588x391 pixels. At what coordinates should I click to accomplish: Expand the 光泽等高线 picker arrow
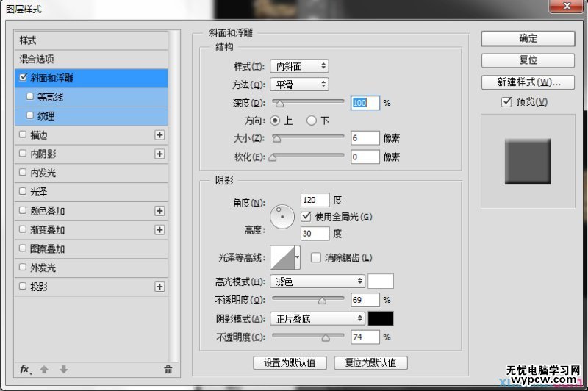[298, 257]
